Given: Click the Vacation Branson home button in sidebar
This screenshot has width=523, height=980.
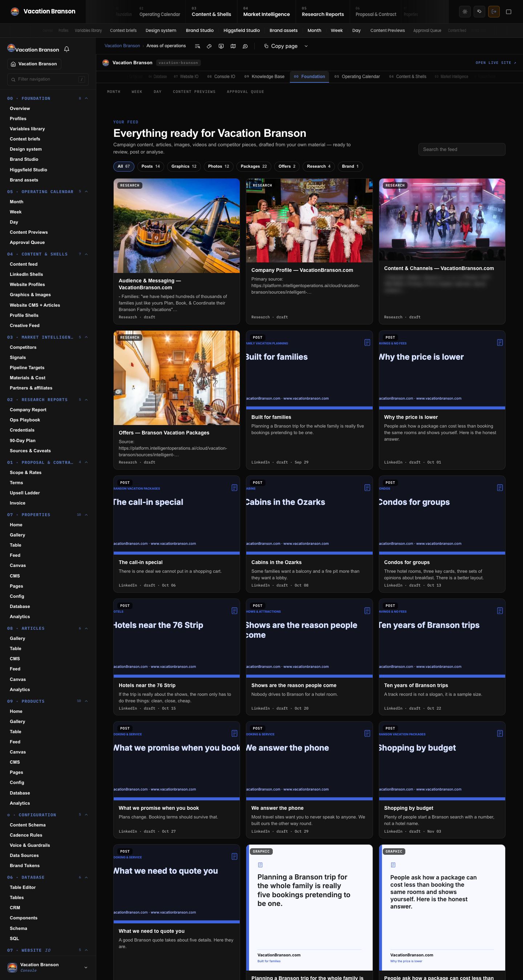Looking at the screenshot, I should (x=34, y=64).
